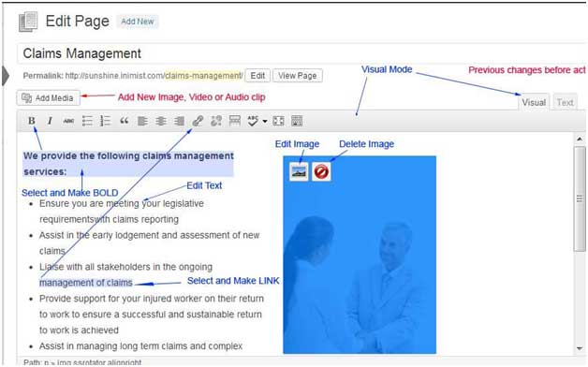Viewport: 588px width, 367px height.
Task: Remove link with the unlink icon
Action: click(216, 121)
